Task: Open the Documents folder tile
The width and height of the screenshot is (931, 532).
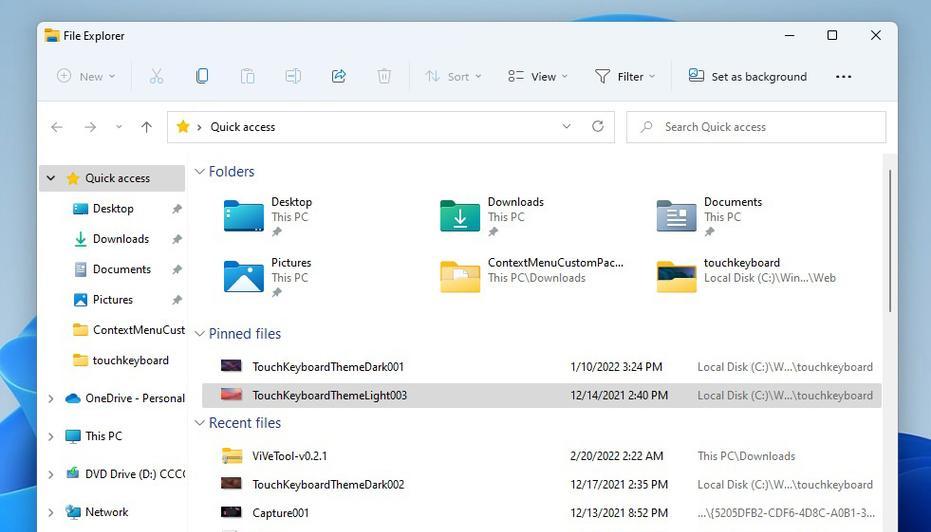Action: [x=710, y=217]
